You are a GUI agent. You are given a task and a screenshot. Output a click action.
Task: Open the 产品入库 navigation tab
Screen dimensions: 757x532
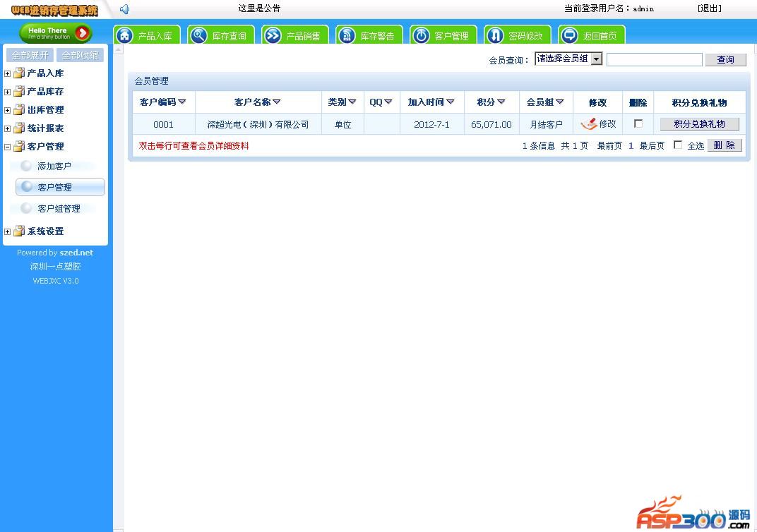(148, 35)
